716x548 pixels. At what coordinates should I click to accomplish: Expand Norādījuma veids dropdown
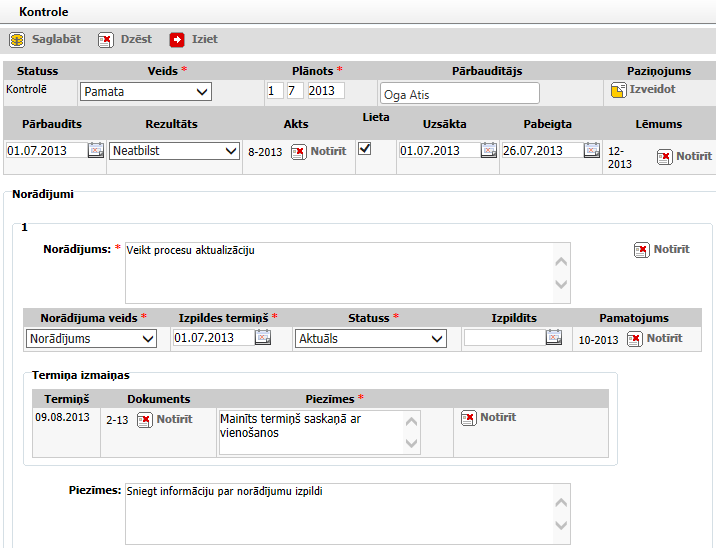point(91,339)
